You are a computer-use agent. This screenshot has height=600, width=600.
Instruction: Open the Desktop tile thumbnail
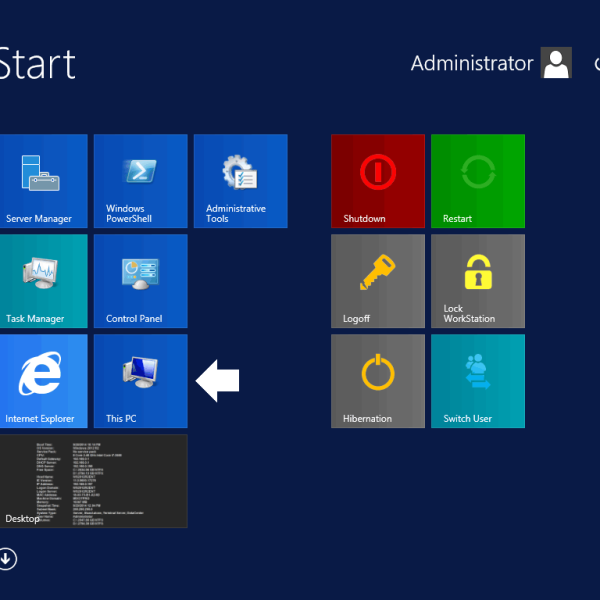(93, 481)
